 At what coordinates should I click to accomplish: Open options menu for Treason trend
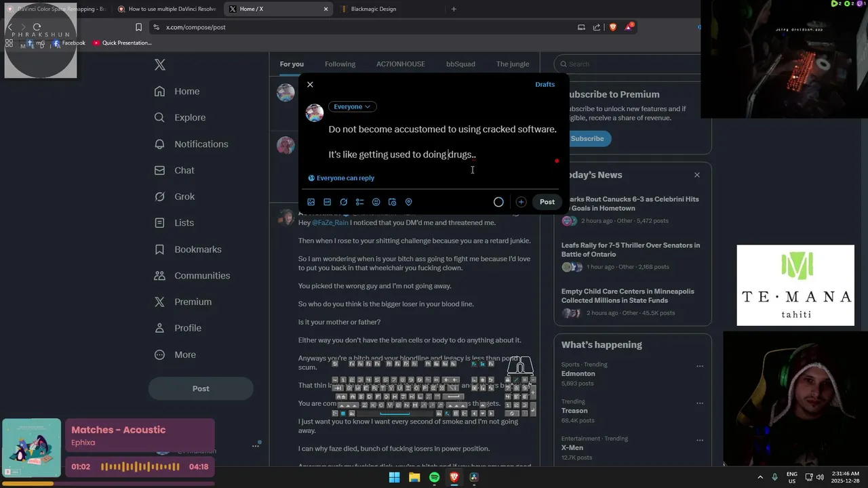[x=699, y=403]
